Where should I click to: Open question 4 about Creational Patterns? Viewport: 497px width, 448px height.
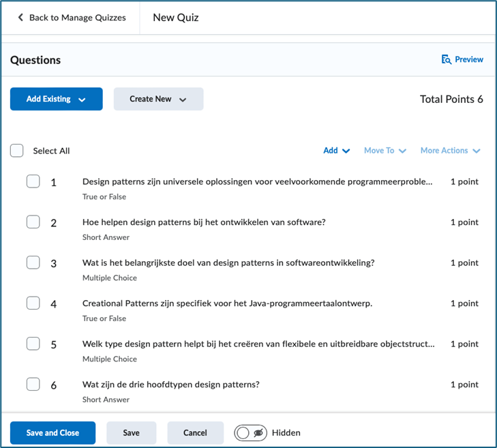click(227, 303)
